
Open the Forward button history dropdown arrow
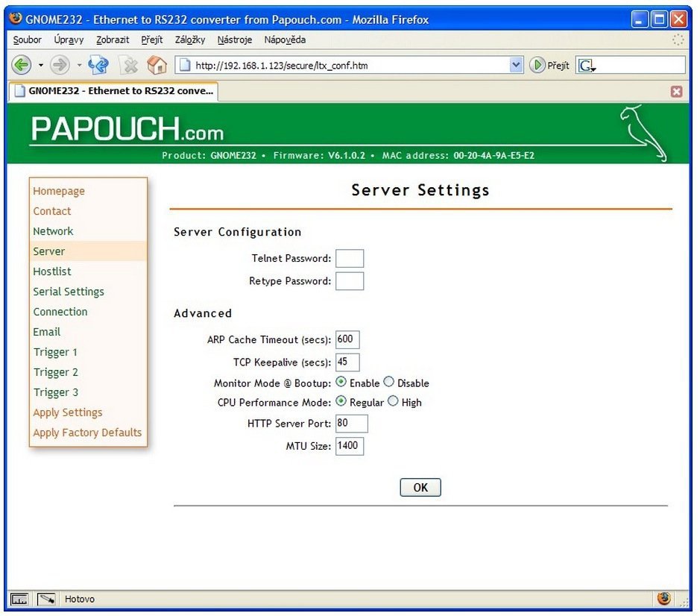pyautogui.click(x=78, y=66)
